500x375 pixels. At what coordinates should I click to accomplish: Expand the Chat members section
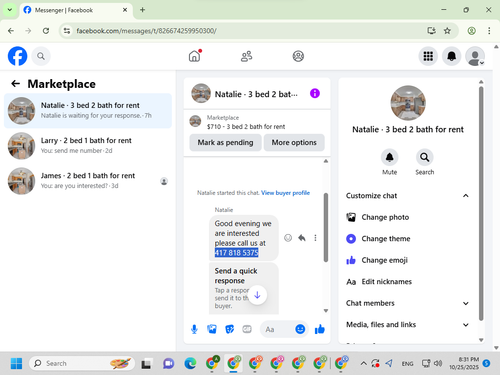(407, 303)
